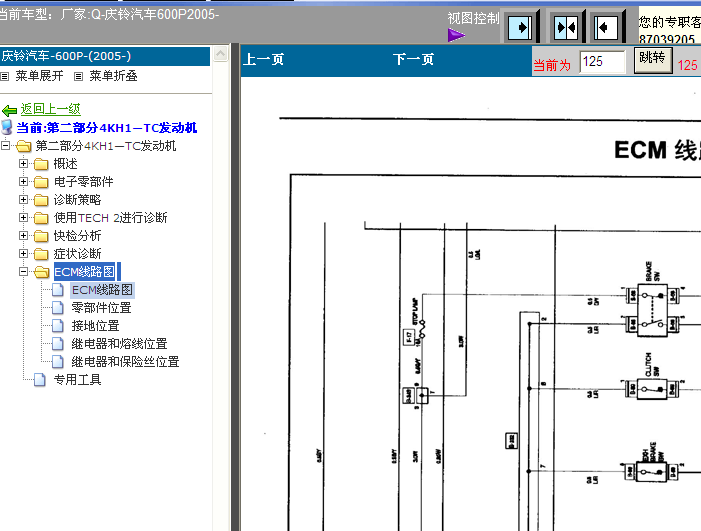
Task: Click the page icon for 零部件位置
Action: click(x=58, y=308)
